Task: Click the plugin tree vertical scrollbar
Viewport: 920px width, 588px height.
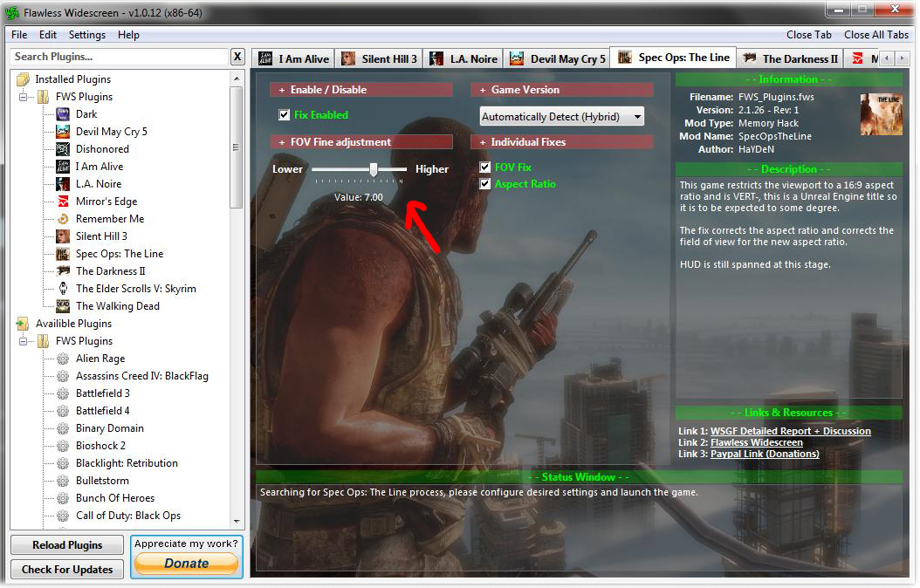Action: [237, 299]
